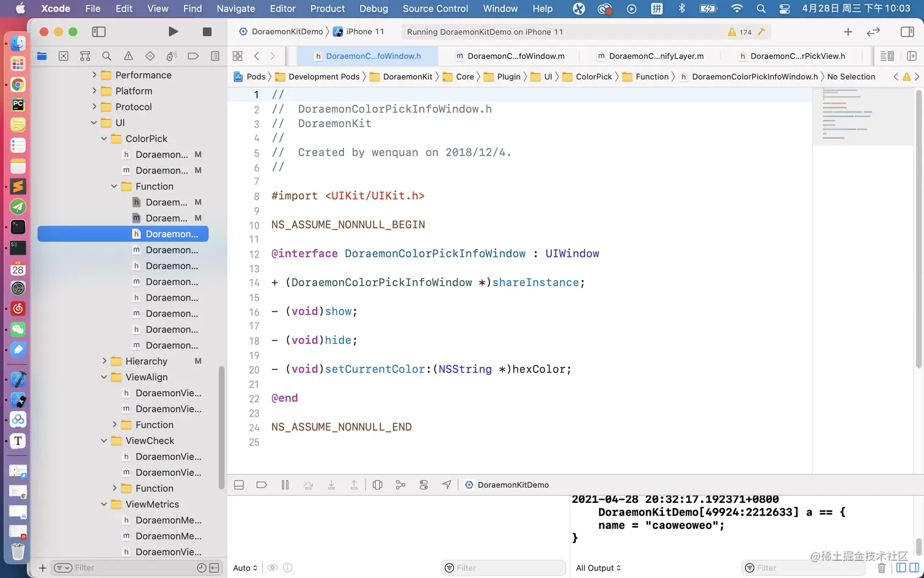Viewport: 924px width, 578px height.
Task: Select iPhone 11 run destination
Action: [359, 32]
